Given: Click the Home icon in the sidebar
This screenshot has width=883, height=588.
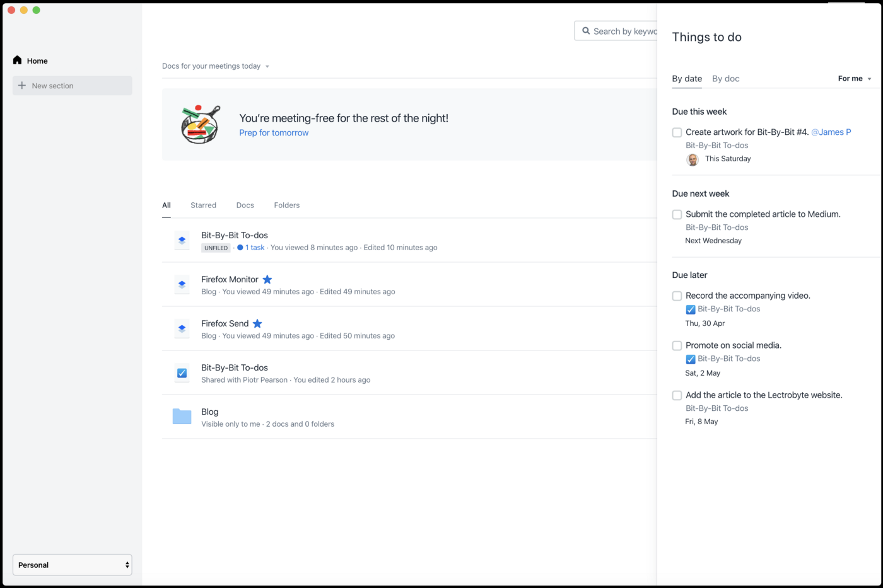Looking at the screenshot, I should tap(17, 60).
